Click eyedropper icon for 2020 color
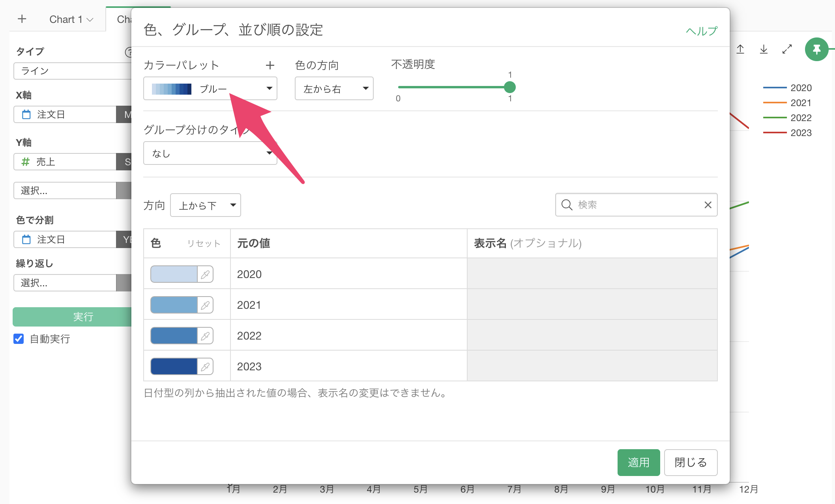The width and height of the screenshot is (835, 504). point(205,274)
